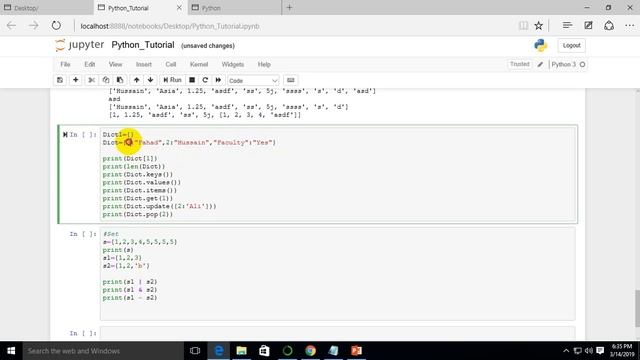Interrupt the kernel with the stop icon

point(192,80)
